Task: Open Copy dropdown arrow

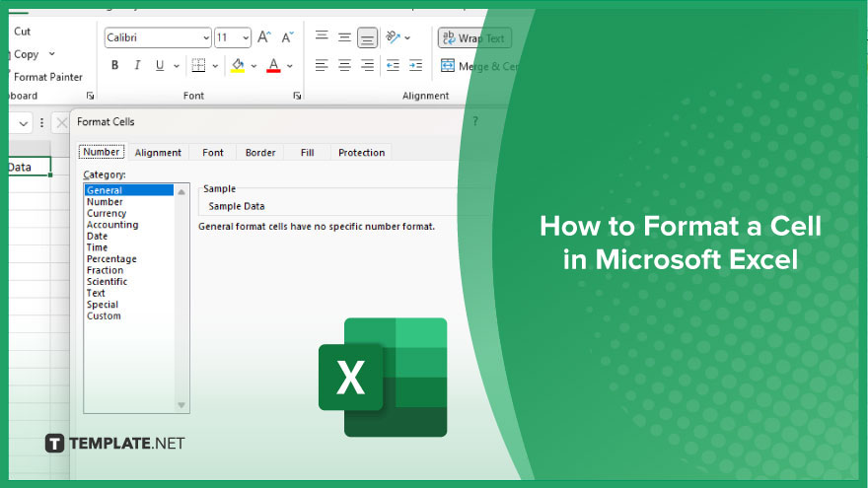Action: tap(52, 53)
